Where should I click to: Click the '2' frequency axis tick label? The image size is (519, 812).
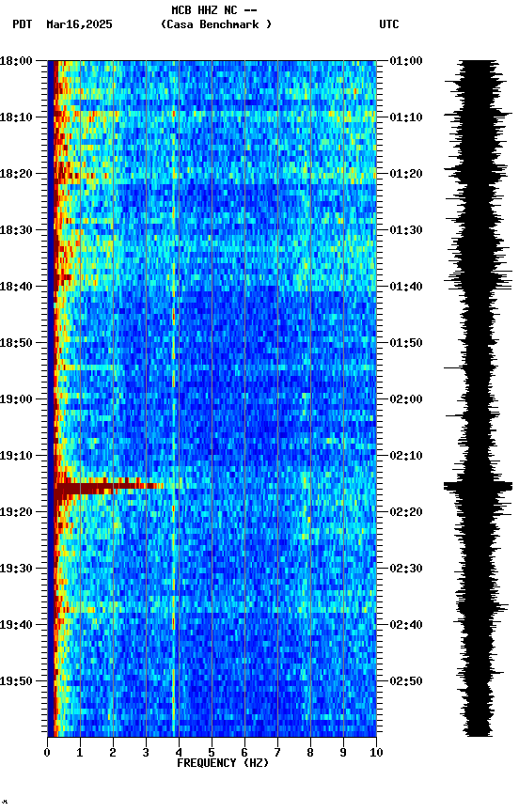coord(113,753)
